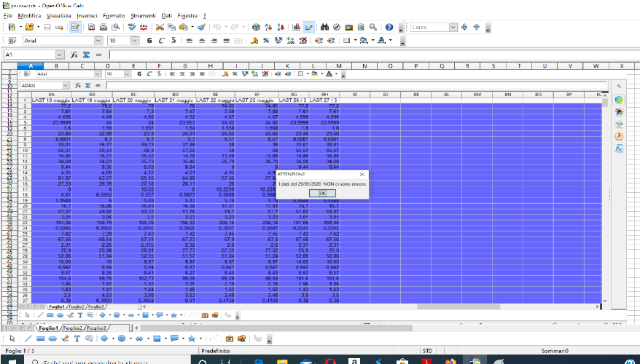Open the Cerca search box dropdown arrow

coord(453,28)
